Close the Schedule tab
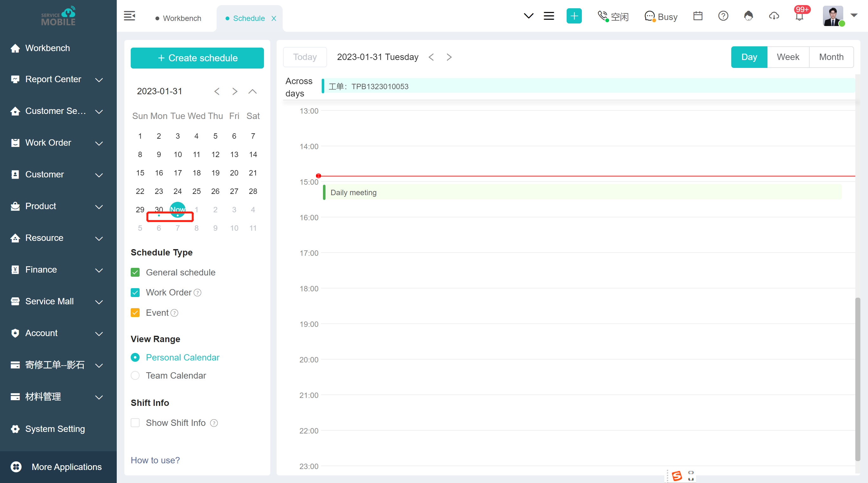This screenshot has width=868, height=483. coord(274,18)
